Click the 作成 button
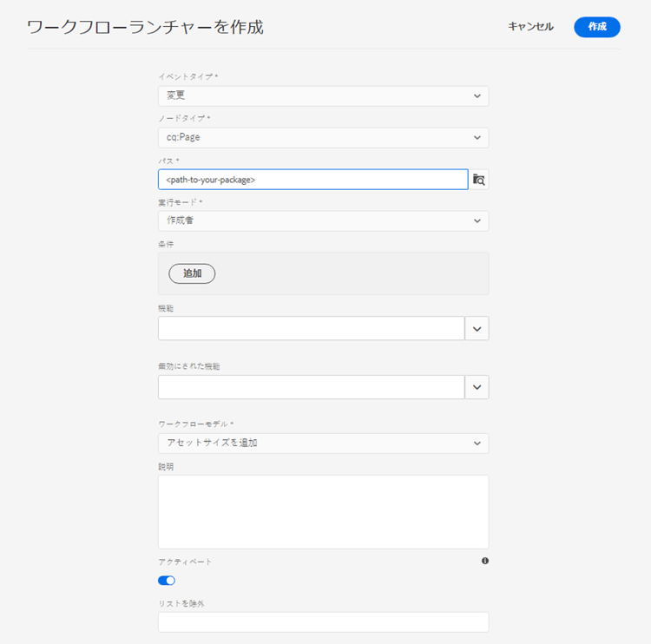Image resolution: width=651 pixels, height=644 pixels. coord(597,27)
